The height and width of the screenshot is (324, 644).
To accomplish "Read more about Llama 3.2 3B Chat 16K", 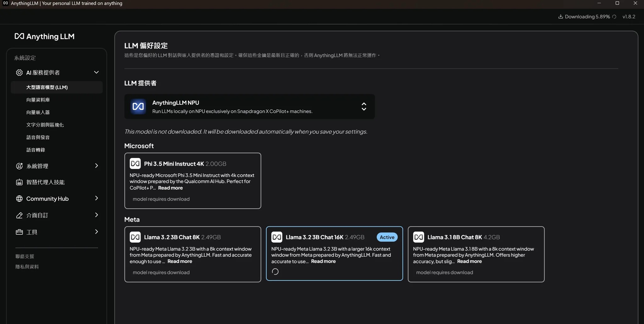I will (x=323, y=261).
